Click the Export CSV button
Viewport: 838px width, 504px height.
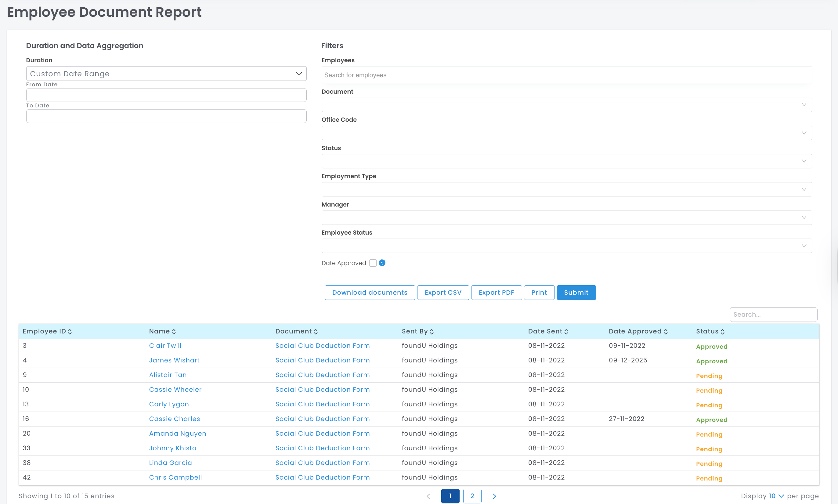pos(442,292)
